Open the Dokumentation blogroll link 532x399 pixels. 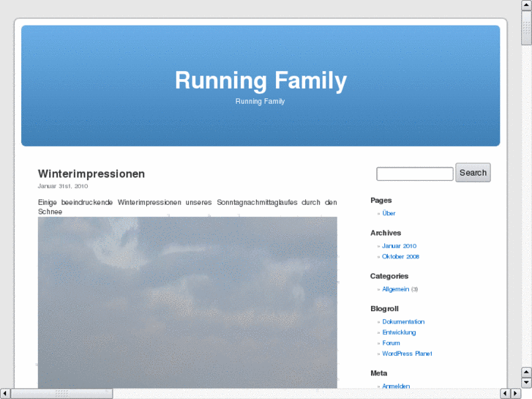[x=403, y=321]
